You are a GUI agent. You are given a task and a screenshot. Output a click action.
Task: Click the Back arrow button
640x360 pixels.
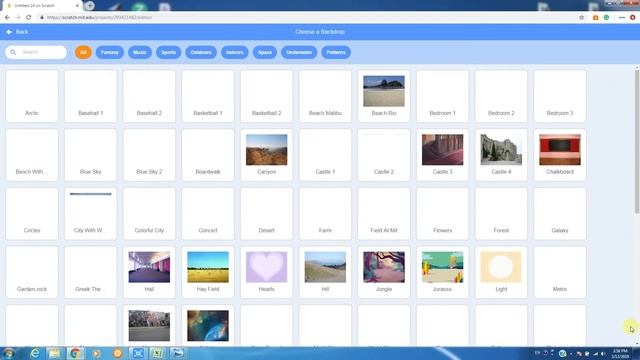[x=17, y=32]
